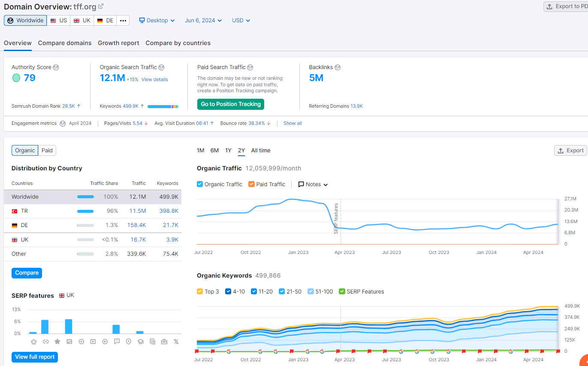Click the local pack pin icon in SERP features
Image resolution: width=588 pixels, height=366 pixels.
(129, 342)
